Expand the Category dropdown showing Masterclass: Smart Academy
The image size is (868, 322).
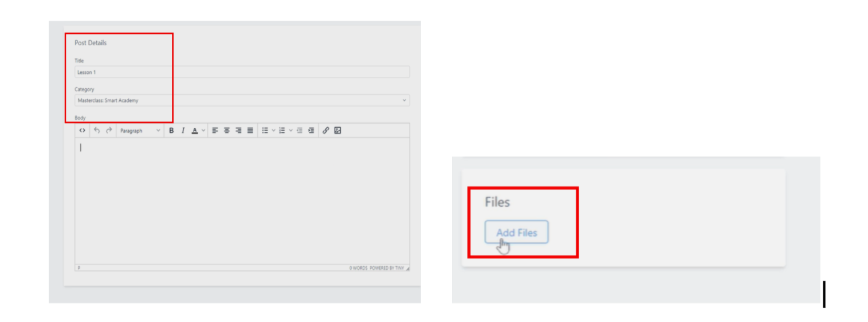[x=242, y=100]
